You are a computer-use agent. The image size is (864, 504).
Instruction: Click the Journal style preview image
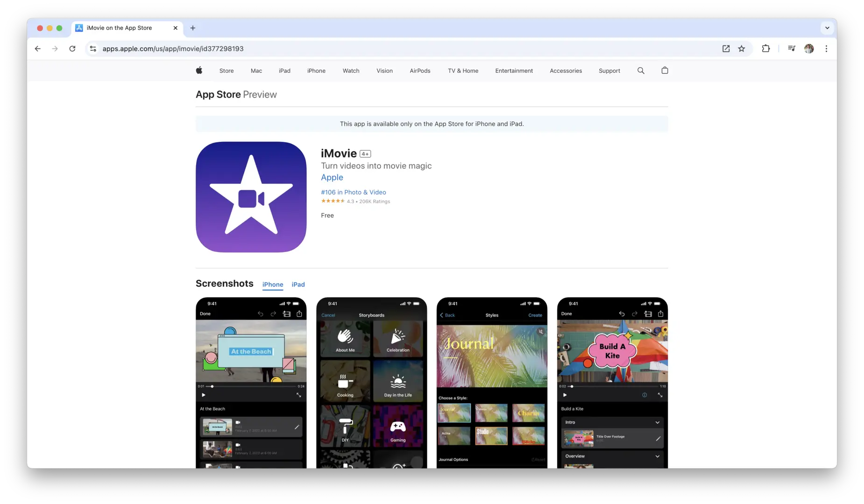click(492, 356)
